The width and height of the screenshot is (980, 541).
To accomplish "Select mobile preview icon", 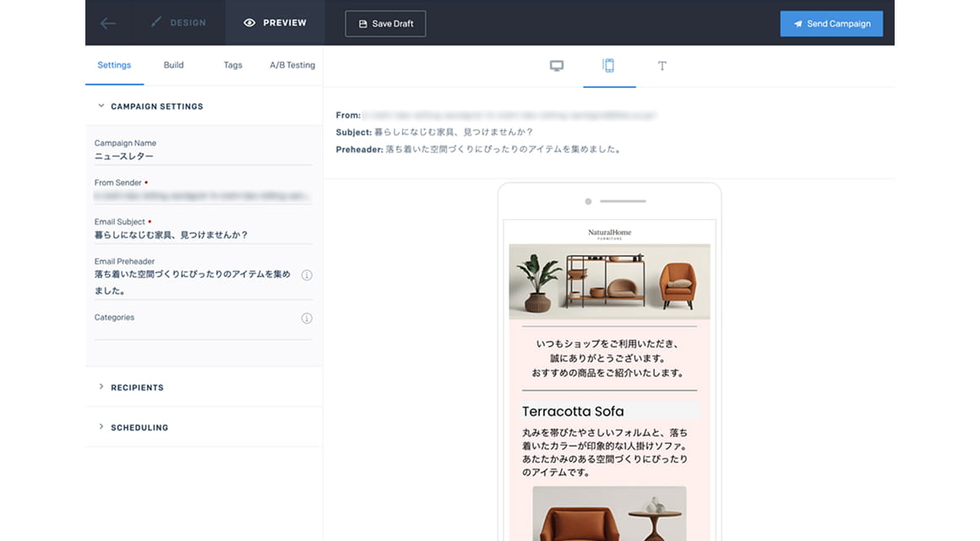I will pos(608,66).
